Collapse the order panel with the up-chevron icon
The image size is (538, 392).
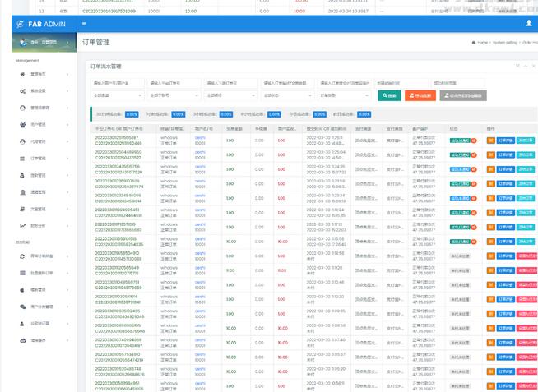coord(526,66)
